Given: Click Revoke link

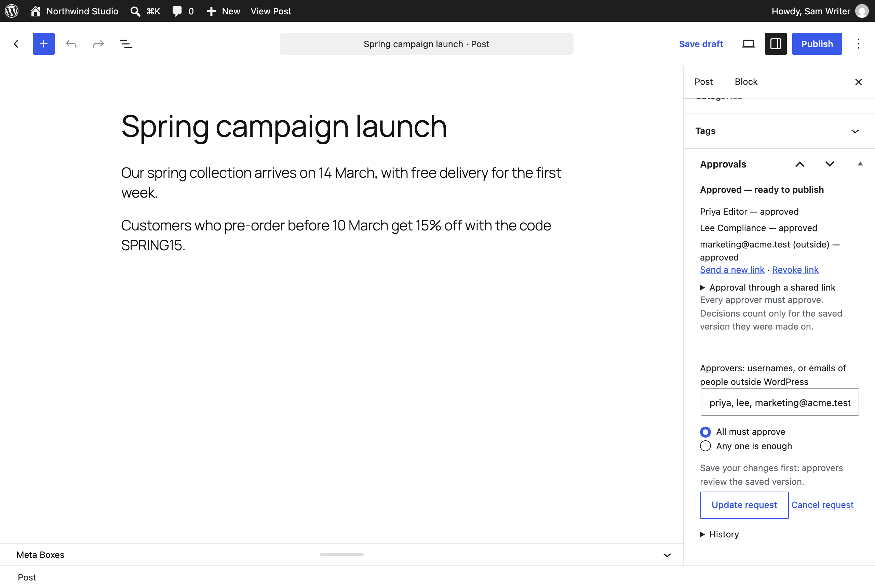Looking at the screenshot, I should pos(795,270).
